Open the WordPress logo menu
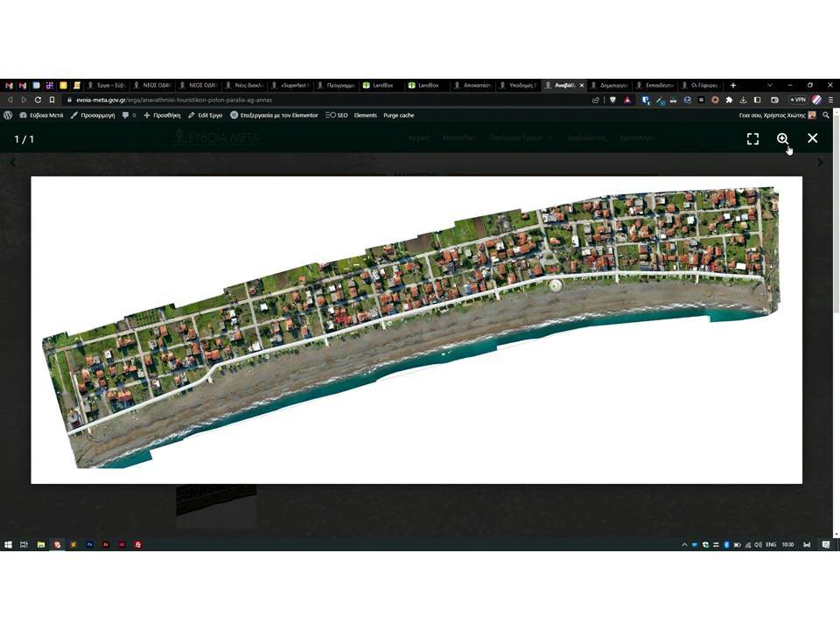Image resolution: width=840 pixels, height=630 pixels. pyautogui.click(x=8, y=115)
